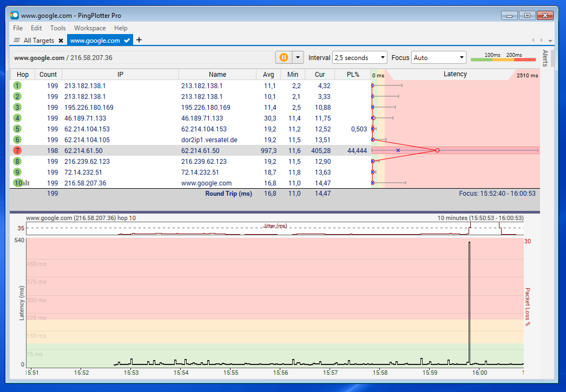This screenshot has width=566, height=392.
Task: Open the tab list dropdown arrow
Action: pos(550,41)
